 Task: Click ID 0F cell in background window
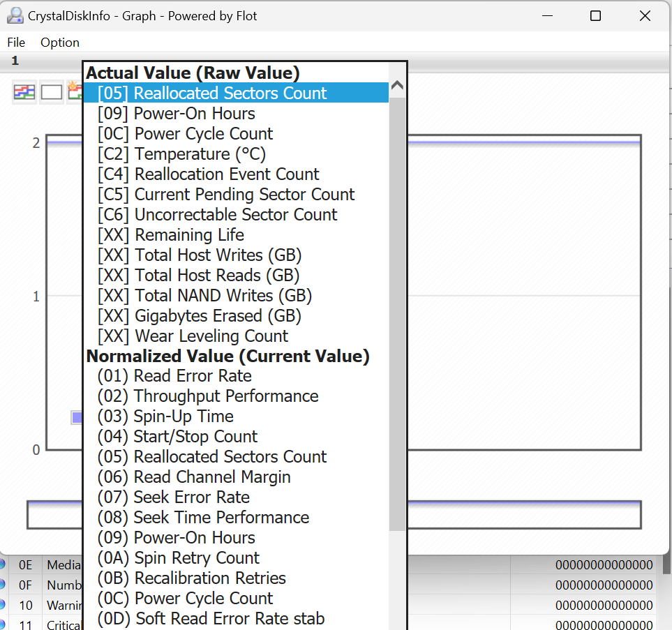click(x=25, y=585)
